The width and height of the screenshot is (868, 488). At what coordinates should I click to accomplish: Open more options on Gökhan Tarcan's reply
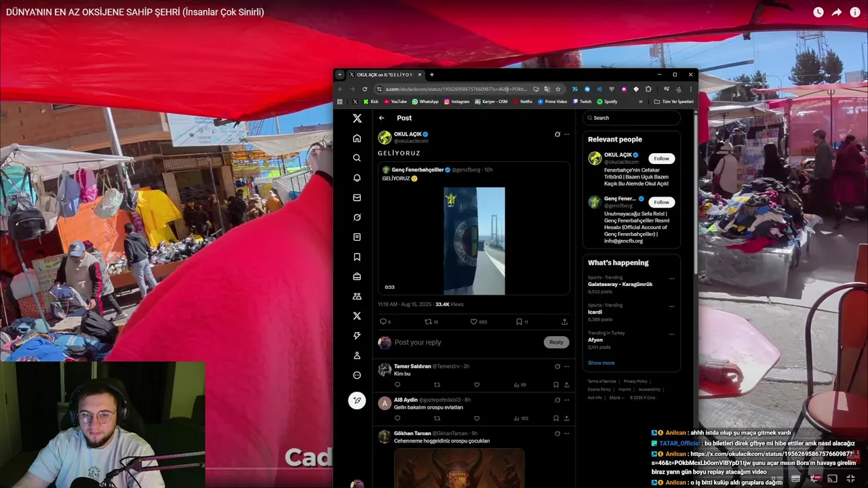tap(567, 433)
